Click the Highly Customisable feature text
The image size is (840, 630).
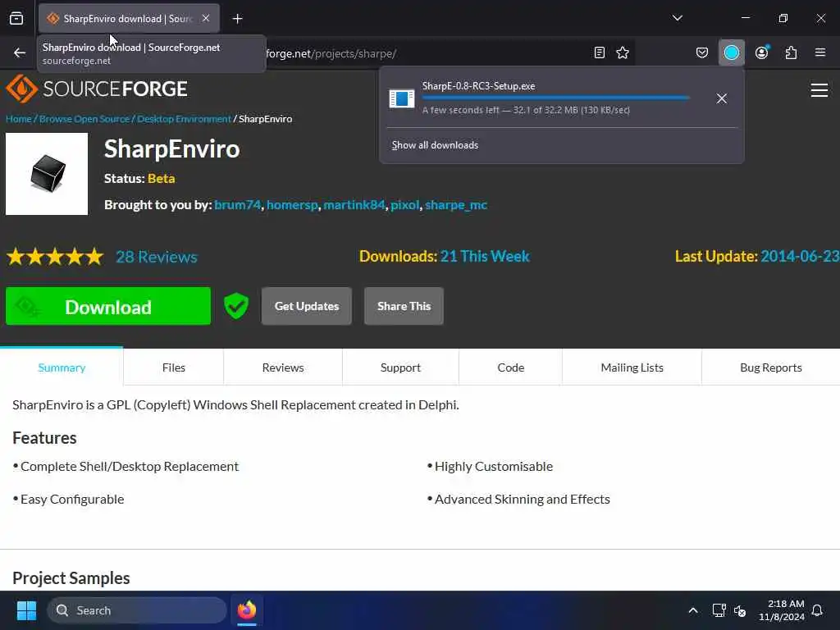pos(493,466)
